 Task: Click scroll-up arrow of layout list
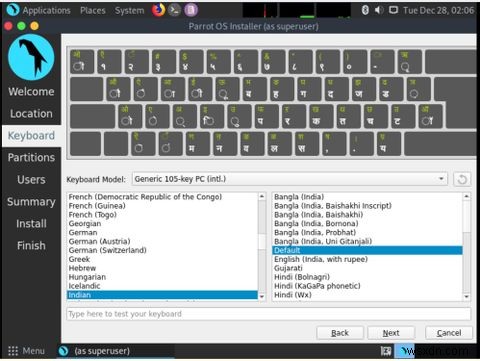coord(262,196)
